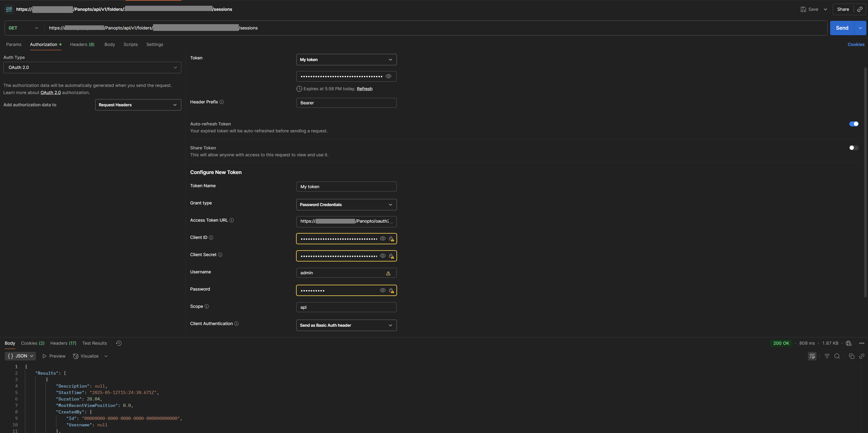This screenshot has width=868, height=433.
Task: Click the Token Name field
Action: click(x=346, y=186)
